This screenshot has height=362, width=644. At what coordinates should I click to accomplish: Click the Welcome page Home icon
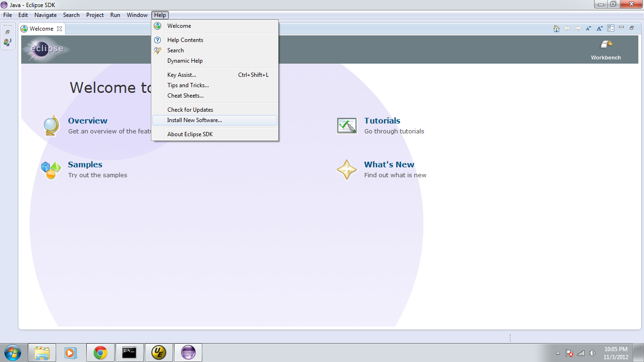[556, 28]
